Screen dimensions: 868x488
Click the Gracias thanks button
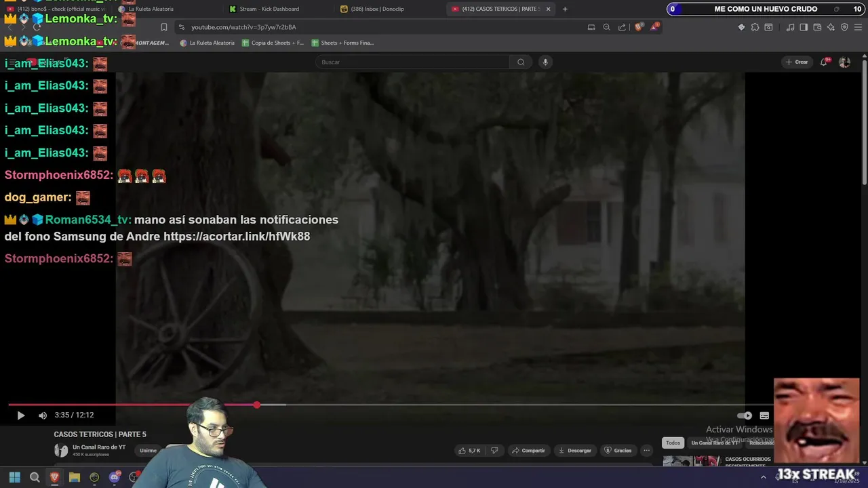click(x=618, y=451)
